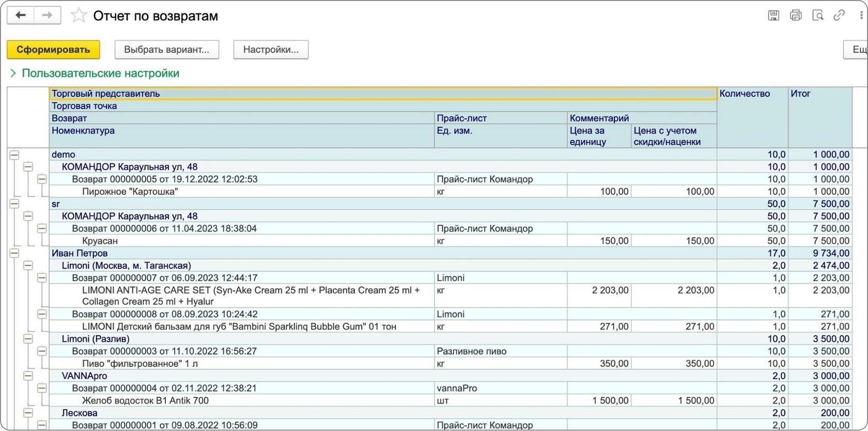Collapse the Лескова group

pyautogui.click(x=28, y=413)
